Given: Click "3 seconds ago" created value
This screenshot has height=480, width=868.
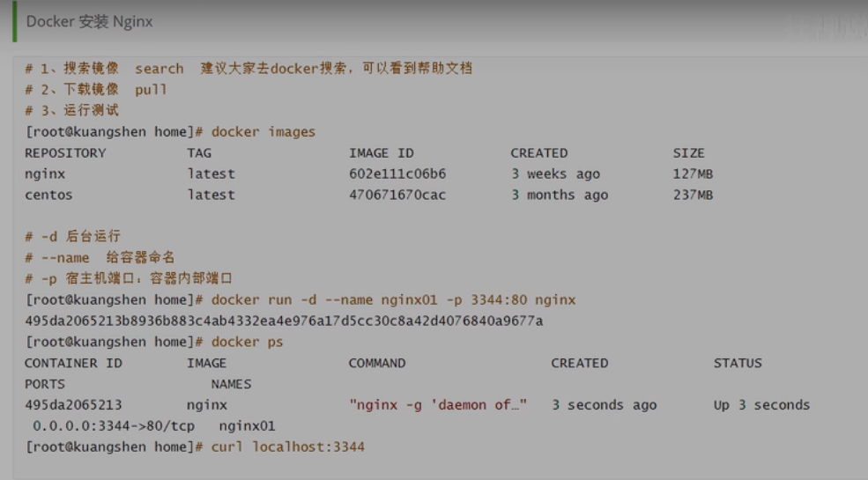Looking at the screenshot, I should [604, 405].
